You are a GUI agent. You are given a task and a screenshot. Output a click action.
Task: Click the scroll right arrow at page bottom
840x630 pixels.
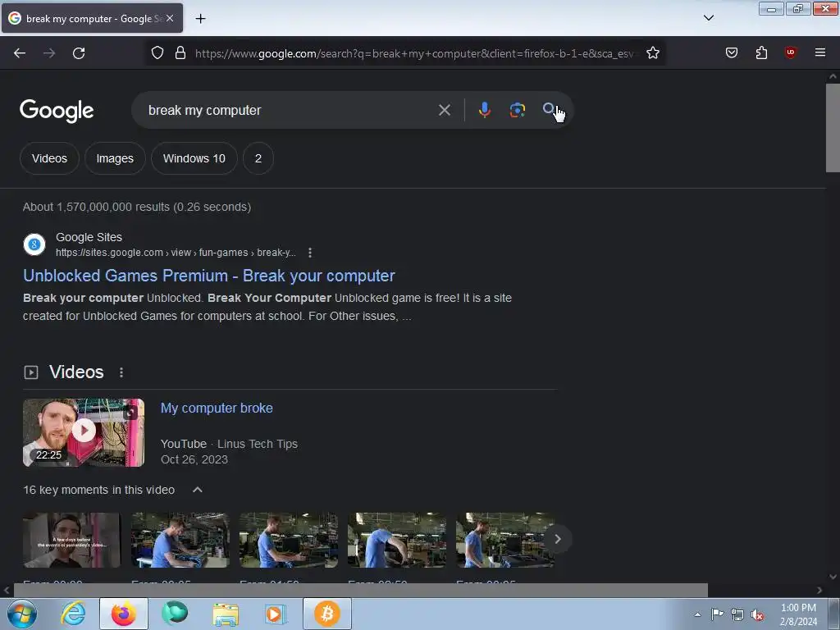[x=819, y=591]
